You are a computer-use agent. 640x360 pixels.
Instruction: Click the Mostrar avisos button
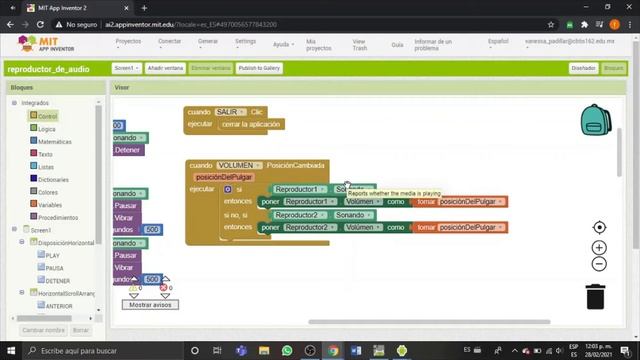pos(150,305)
